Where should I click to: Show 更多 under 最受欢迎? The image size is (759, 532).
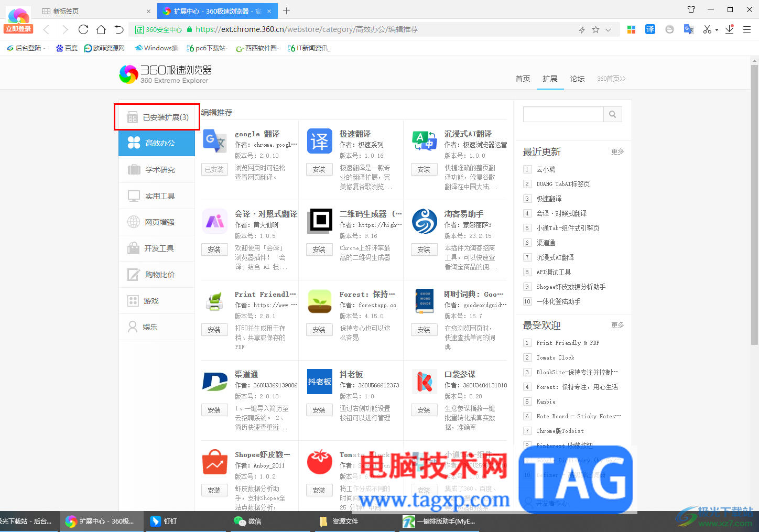[x=617, y=325]
